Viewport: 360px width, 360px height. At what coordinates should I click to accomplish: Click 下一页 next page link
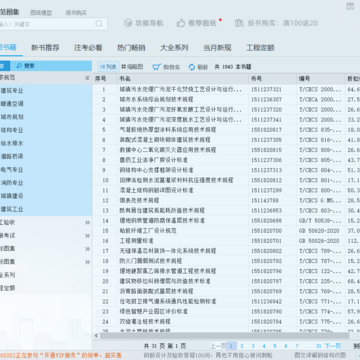[333, 346]
